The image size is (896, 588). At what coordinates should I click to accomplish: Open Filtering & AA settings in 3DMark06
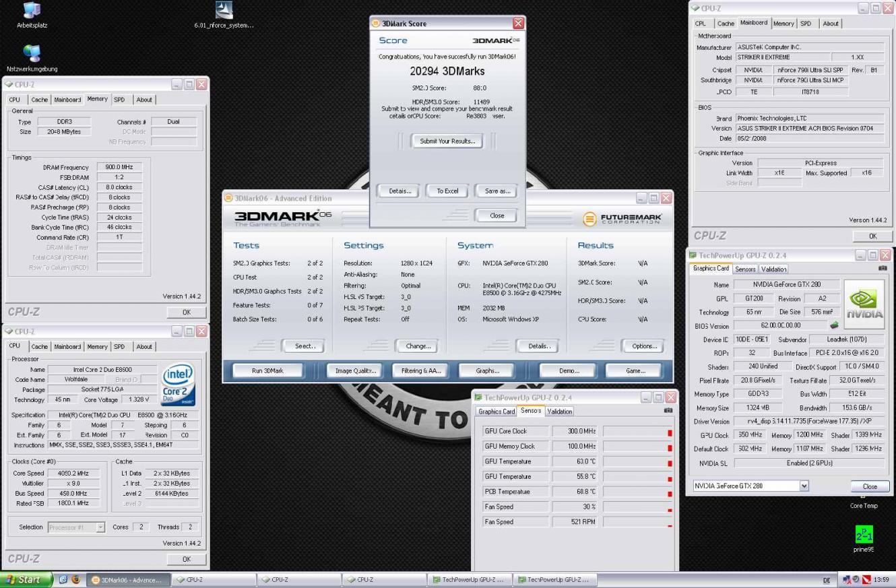[x=420, y=370]
